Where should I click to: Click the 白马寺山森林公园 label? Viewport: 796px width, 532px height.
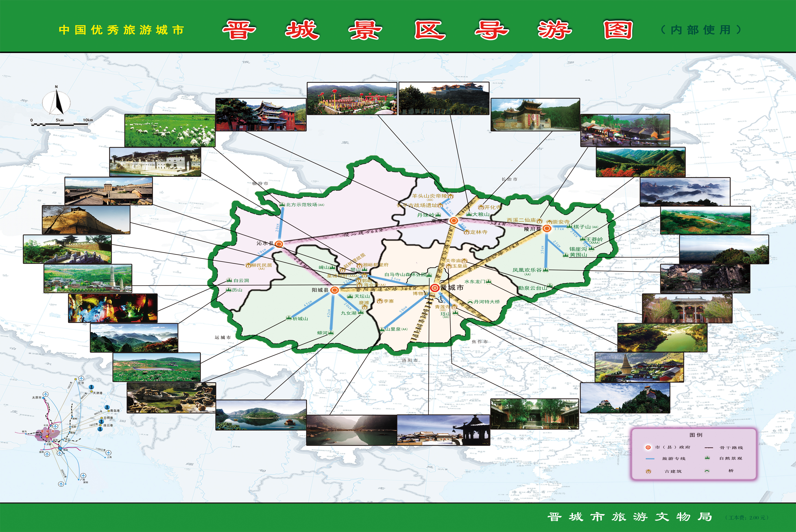[x=405, y=274]
